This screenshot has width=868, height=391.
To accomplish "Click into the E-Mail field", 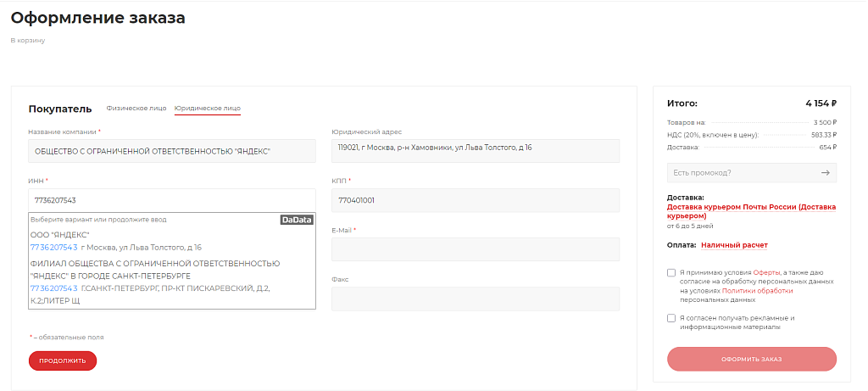I will tap(475, 249).
